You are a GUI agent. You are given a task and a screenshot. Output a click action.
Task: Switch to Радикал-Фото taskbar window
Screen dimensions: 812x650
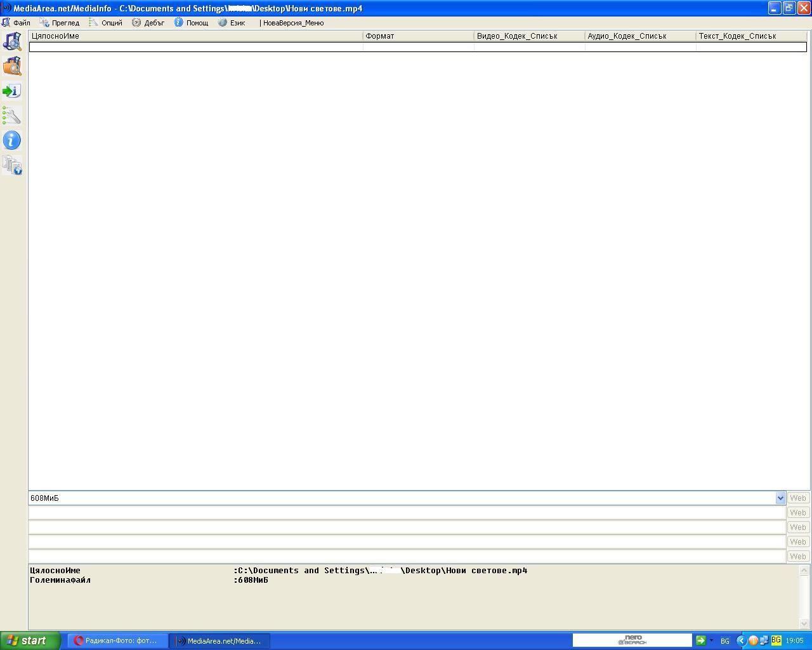(x=117, y=641)
